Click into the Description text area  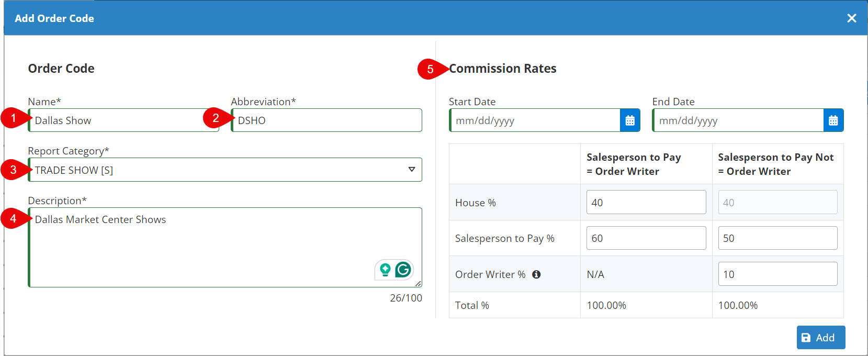pos(209,246)
